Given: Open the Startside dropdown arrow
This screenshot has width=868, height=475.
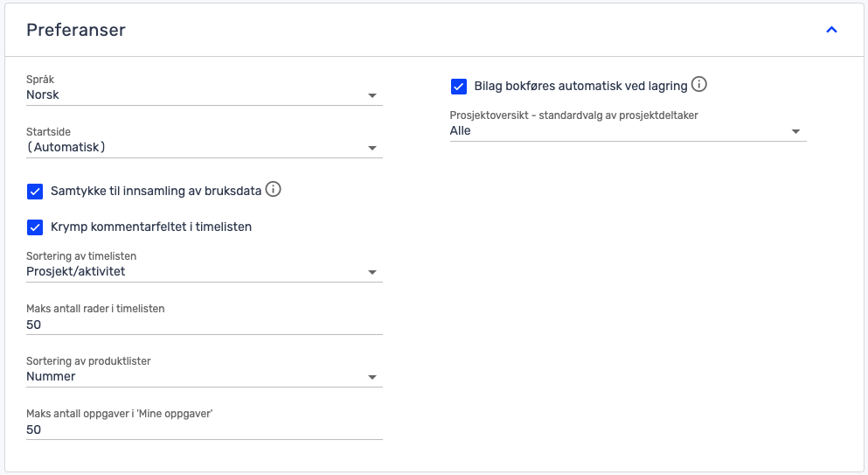Looking at the screenshot, I should [x=372, y=148].
